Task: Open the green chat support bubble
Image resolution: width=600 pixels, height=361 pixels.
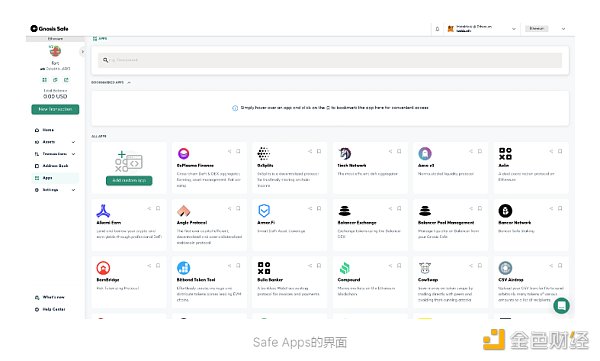Action: [561, 305]
